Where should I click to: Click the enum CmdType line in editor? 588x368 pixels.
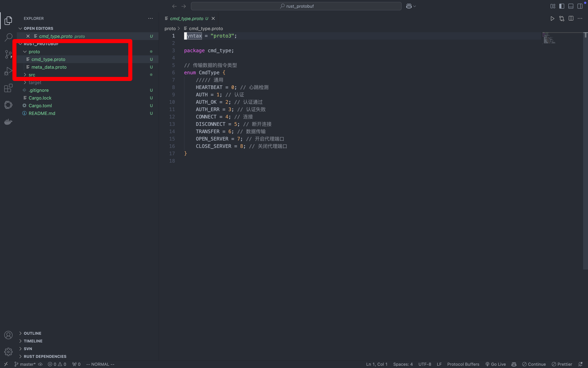click(x=205, y=73)
